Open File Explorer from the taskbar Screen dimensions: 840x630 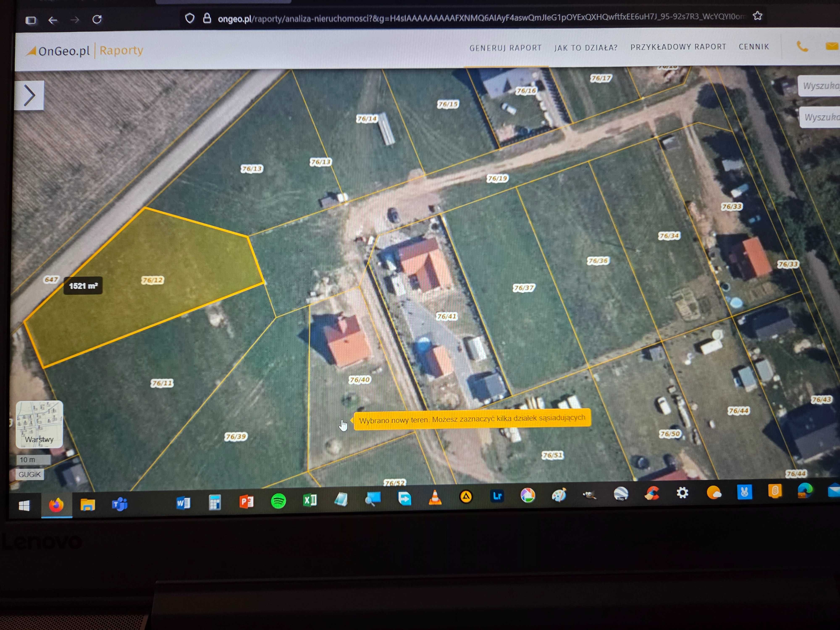click(88, 505)
